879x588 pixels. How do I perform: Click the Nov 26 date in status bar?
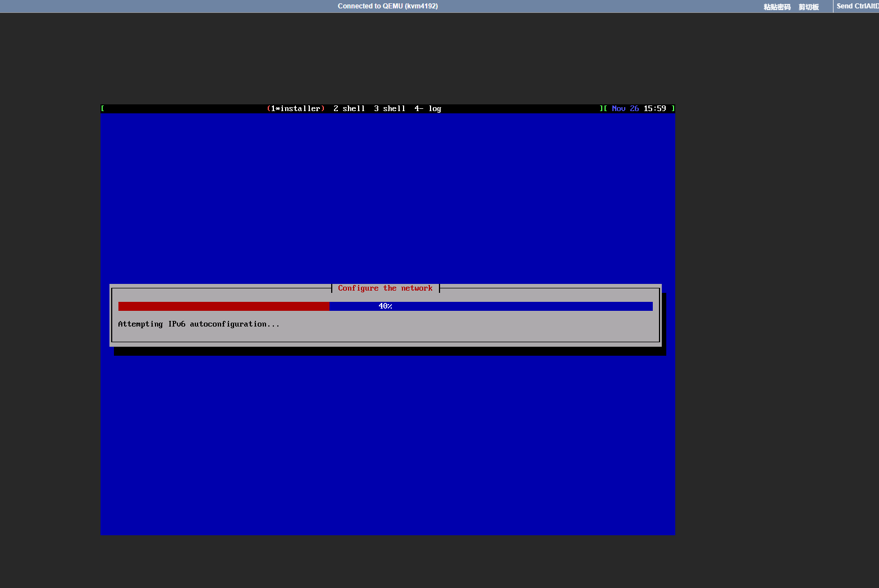(625, 108)
